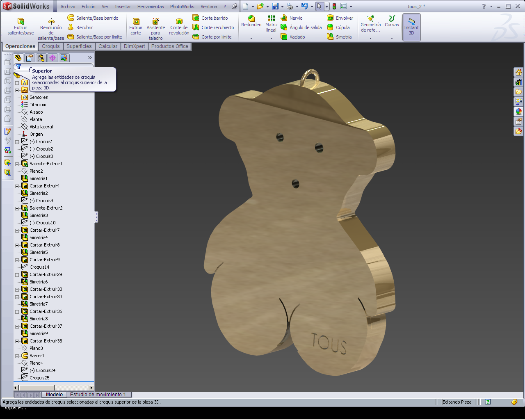Open the ConfigurationManager panel tab
The width and height of the screenshot is (525, 420).
(41, 58)
